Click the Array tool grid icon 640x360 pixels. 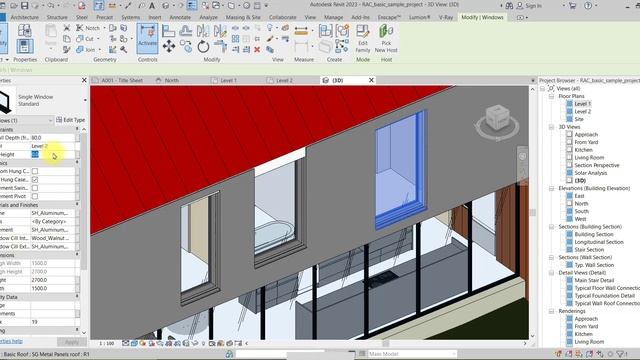tap(236, 39)
